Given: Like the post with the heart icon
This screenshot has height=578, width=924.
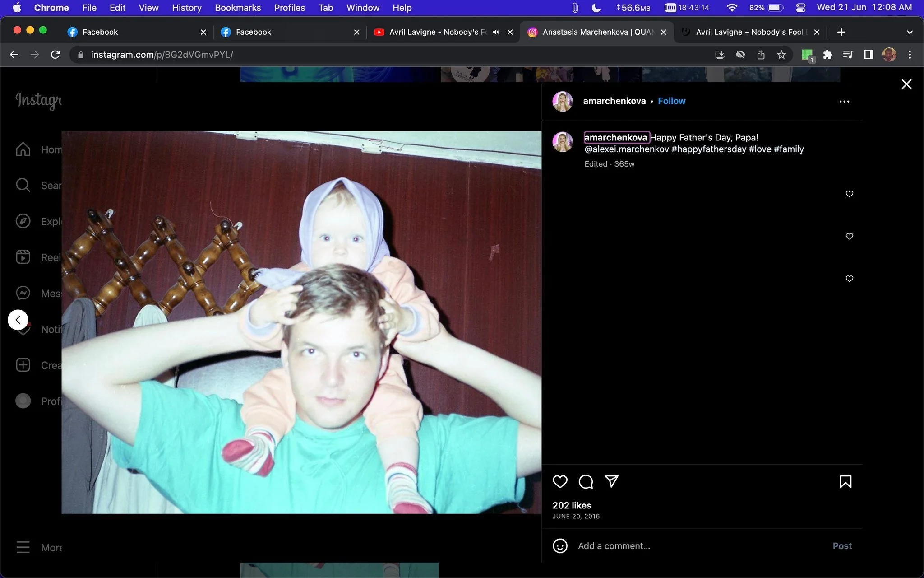Looking at the screenshot, I should pos(560,481).
